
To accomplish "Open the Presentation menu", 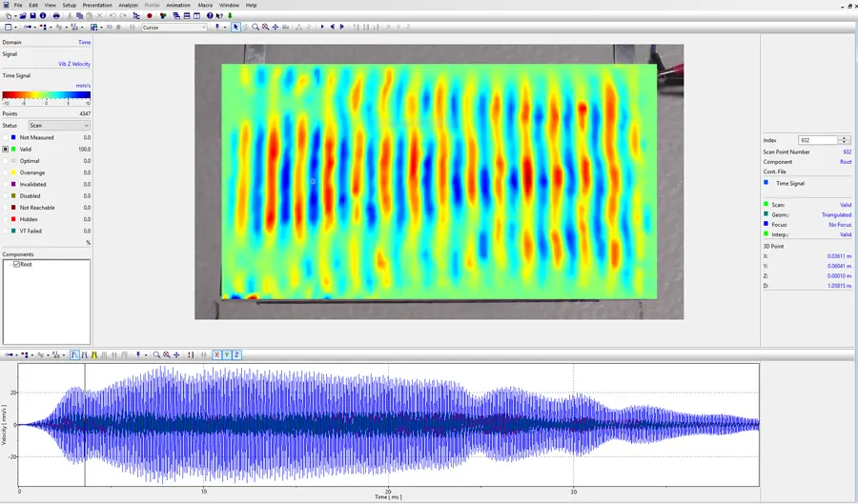I will pos(97,5).
